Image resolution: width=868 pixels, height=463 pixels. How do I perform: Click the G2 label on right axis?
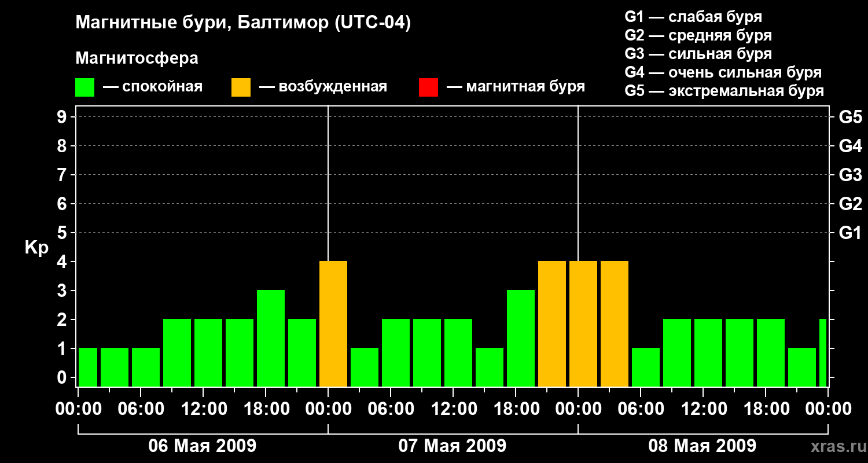point(850,204)
